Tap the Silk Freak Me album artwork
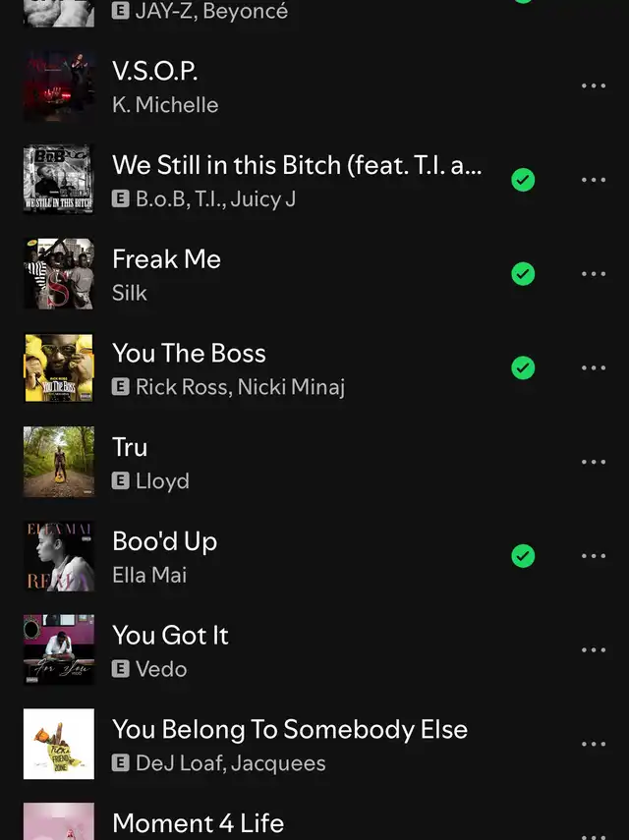 (x=59, y=274)
